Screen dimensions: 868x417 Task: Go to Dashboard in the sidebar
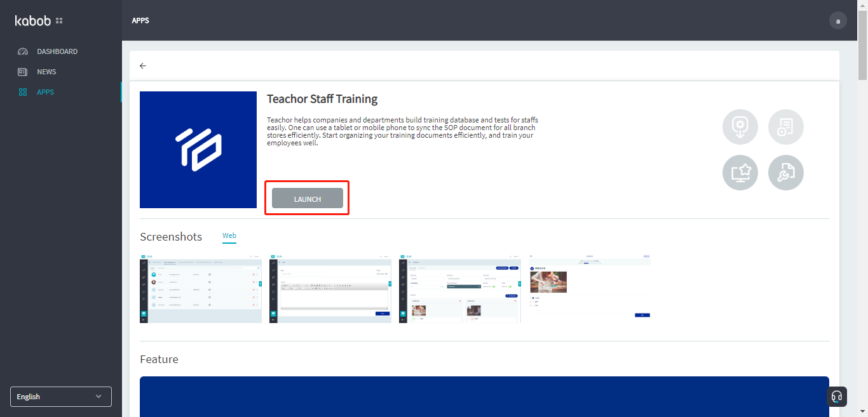pos(57,51)
